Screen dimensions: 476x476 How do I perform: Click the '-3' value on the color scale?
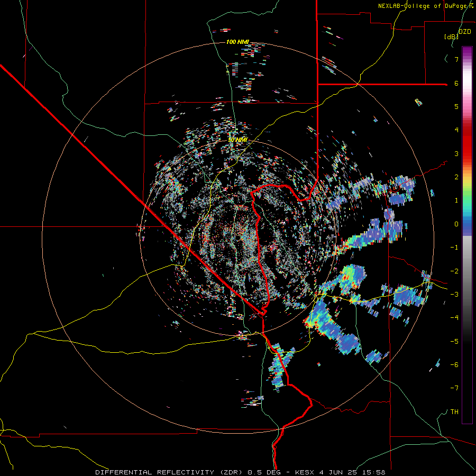pyautogui.click(x=454, y=295)
